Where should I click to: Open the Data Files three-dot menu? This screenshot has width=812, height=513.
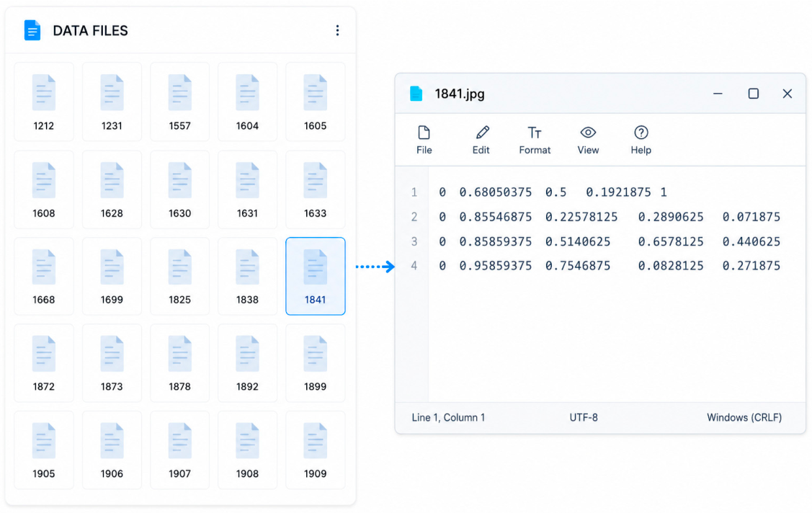click(x=337, y=30)
